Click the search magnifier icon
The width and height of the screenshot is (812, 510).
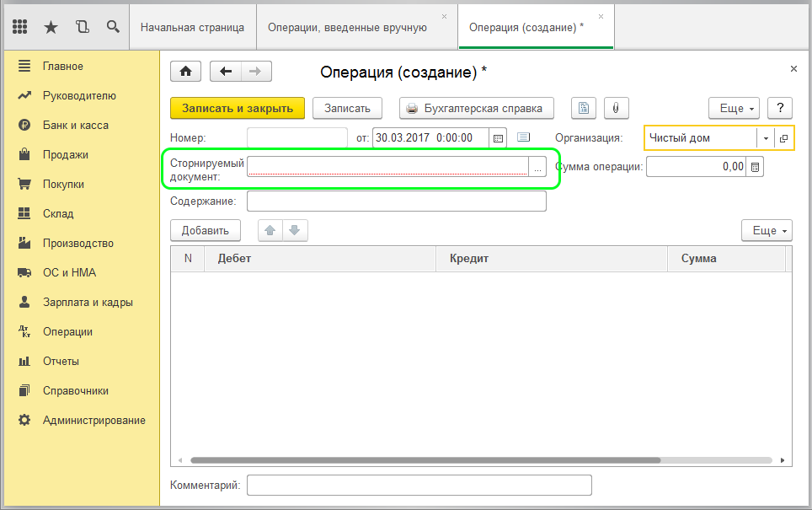tap(113, 27)
